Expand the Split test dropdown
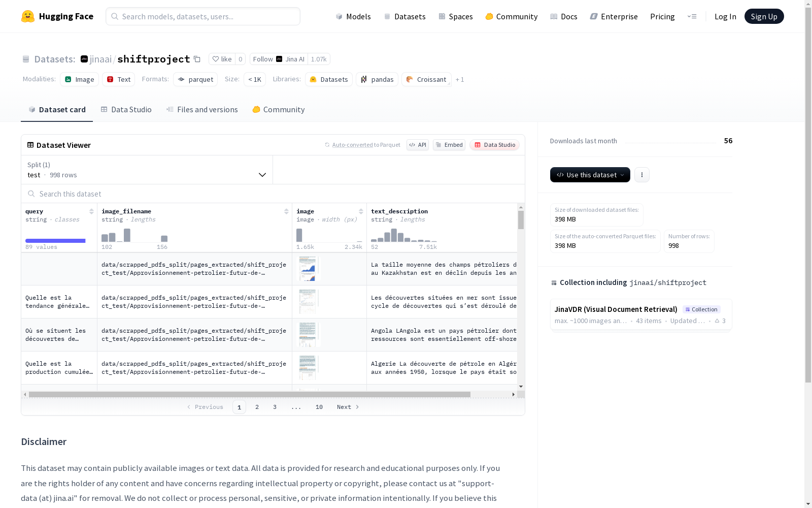 (147, 170)
